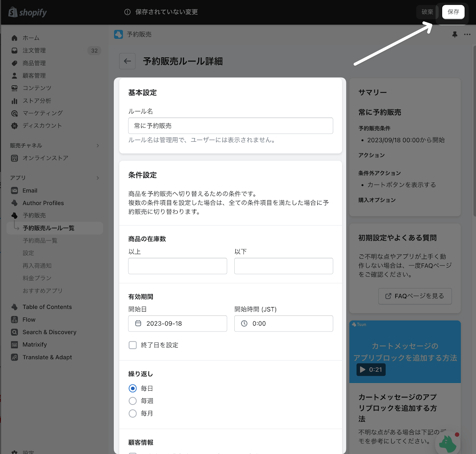Click the 以下 stock quantity field

284,266
